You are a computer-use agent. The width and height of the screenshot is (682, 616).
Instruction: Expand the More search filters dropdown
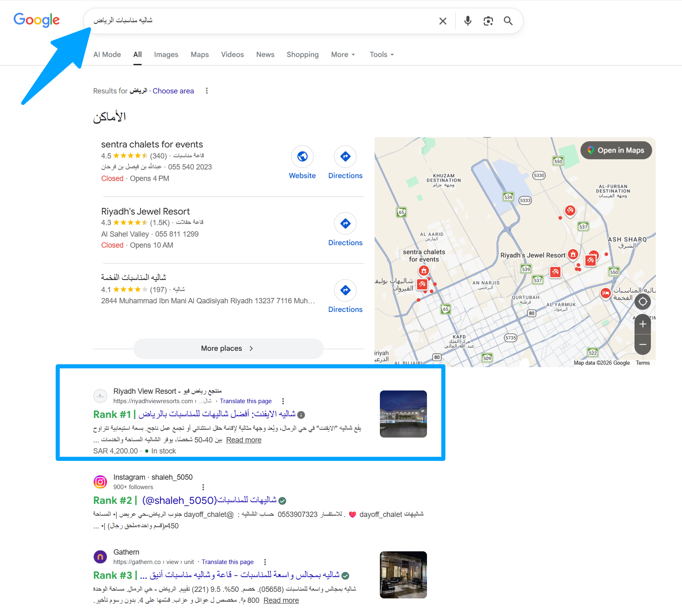click(x=343, y=54)
